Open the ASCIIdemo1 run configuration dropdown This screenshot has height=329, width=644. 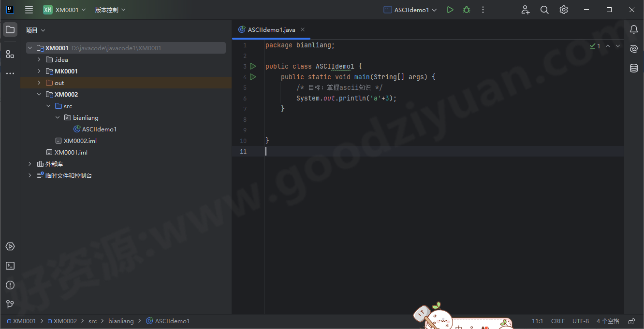coord(409,9)
